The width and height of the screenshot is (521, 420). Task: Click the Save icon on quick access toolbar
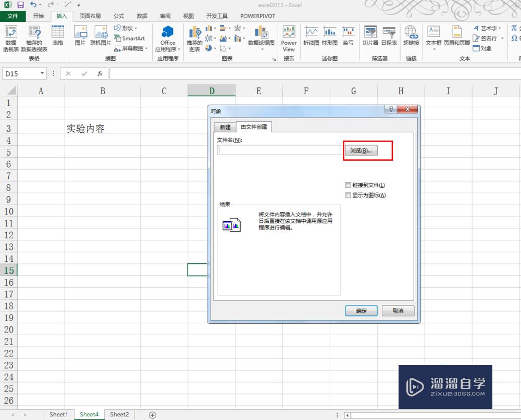click(x=20, y=4)
